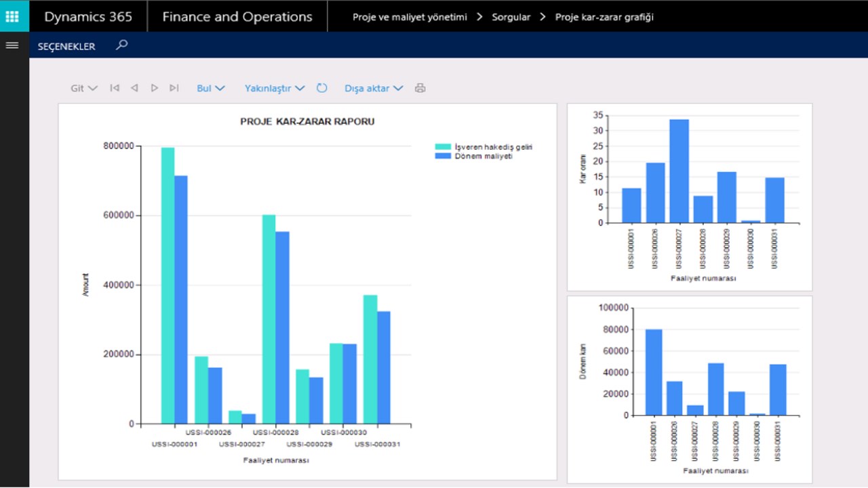Click the Amount axis label
Image resolution: width=868 pixels, height=488 pixels.
pos(85,285)
